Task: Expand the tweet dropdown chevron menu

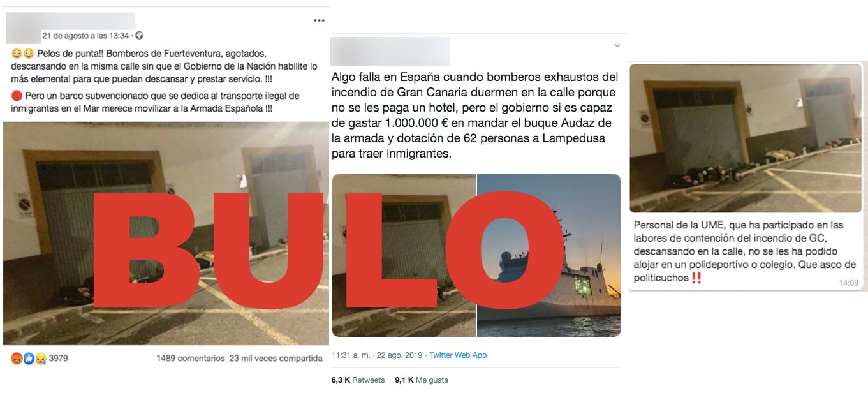Action: [x=617, y=46]
